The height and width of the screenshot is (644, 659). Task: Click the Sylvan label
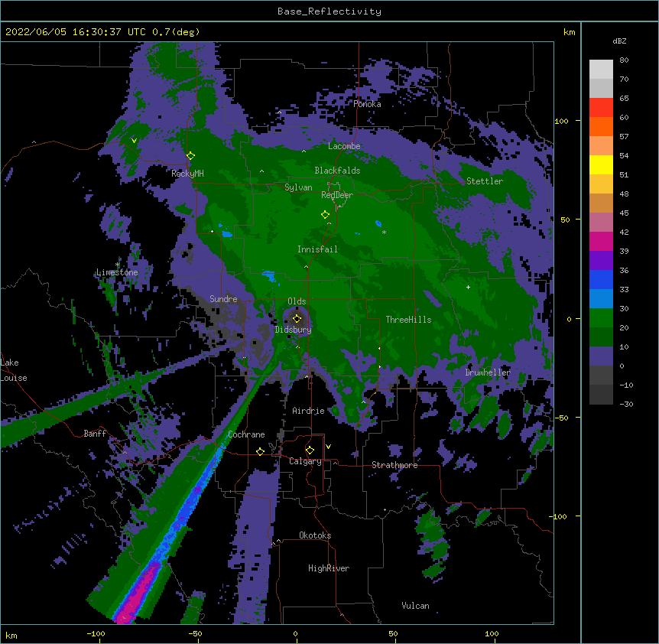pyautogui.click(x=298, y=187)
